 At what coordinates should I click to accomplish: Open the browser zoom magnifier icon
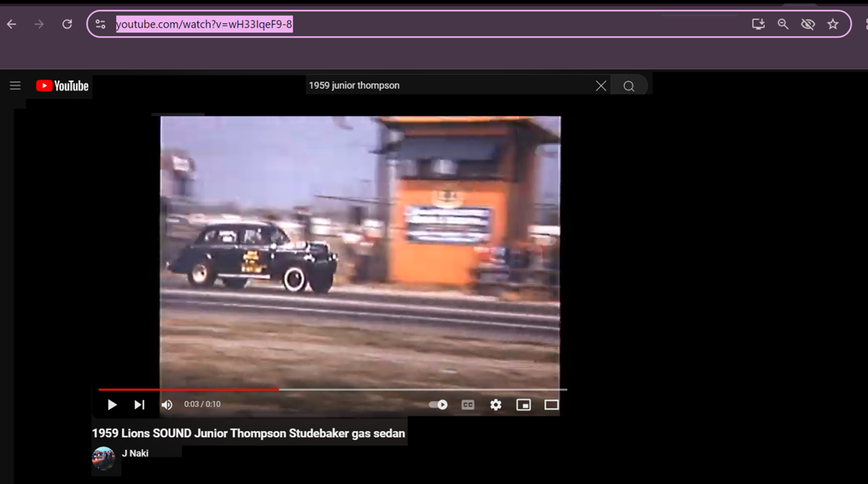(x=783, y=24)
